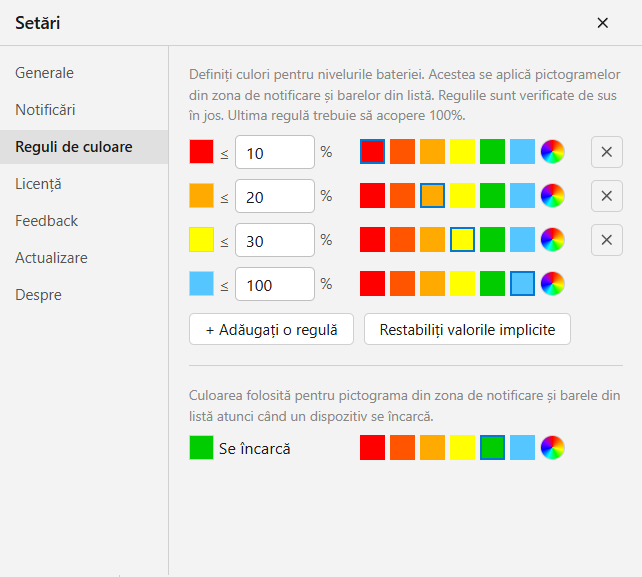The image size is (642, 577).
Task: Select the Reguli de culoare section
Action: pyautogui.click(x=84, y=147)
